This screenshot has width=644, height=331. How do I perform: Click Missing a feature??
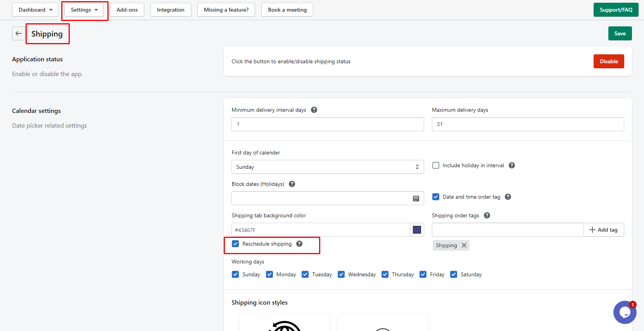tap(226, 10)
